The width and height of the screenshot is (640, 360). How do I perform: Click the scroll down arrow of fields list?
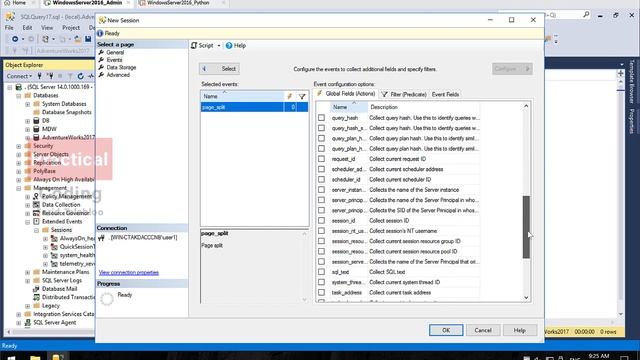tap(526, 298)
